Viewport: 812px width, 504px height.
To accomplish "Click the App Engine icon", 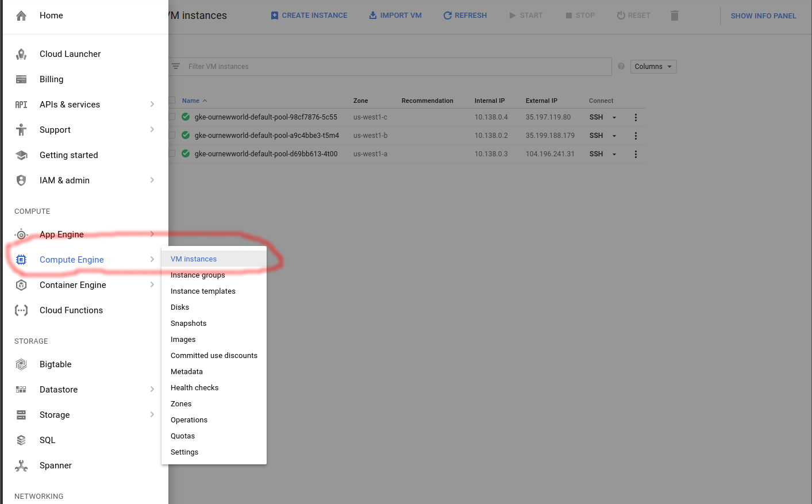I will [21, 234].
